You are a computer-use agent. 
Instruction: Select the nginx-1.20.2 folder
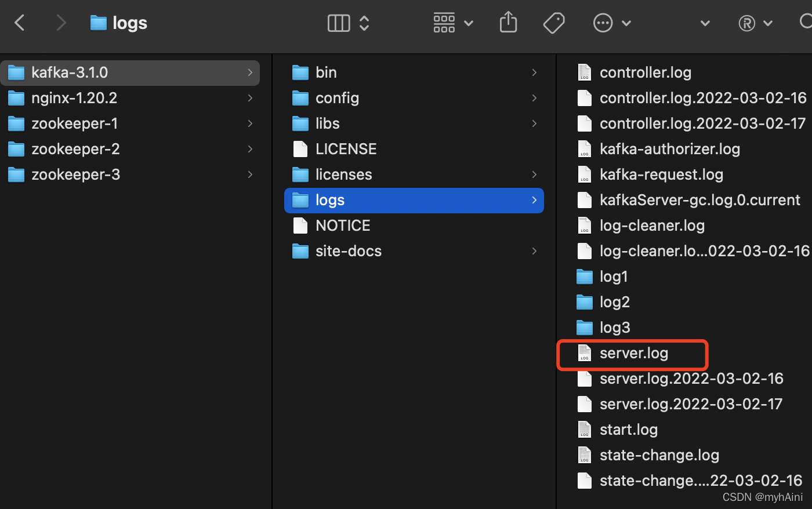click(130, 98)
